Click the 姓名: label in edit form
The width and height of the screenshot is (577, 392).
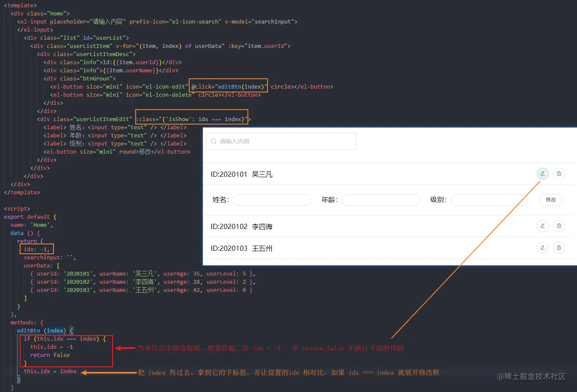coord(221,200)
